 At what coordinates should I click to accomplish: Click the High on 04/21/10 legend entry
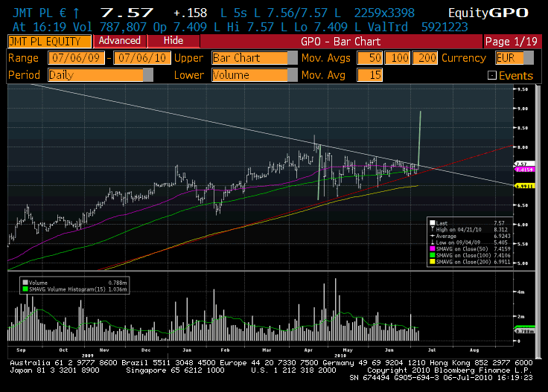pos(470,229)
